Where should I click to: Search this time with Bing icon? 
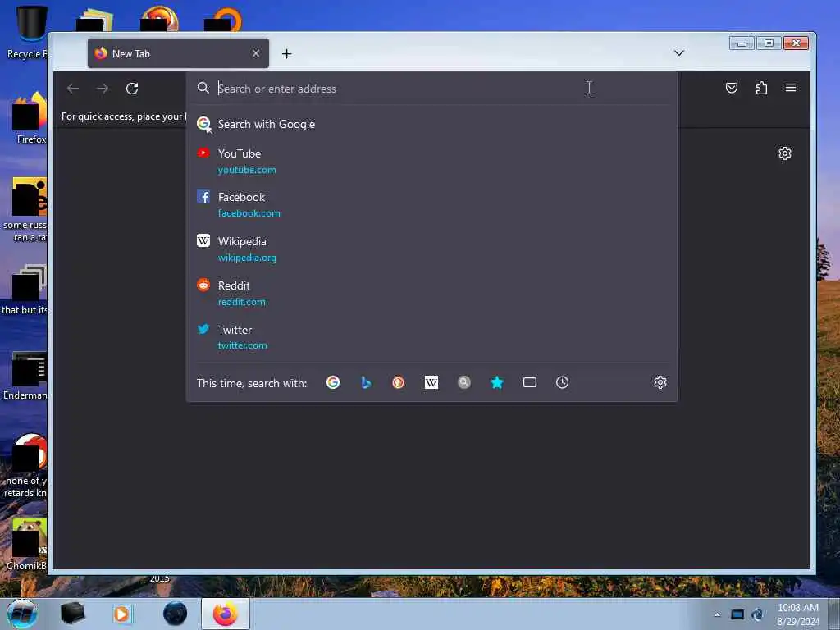[366, 382]
